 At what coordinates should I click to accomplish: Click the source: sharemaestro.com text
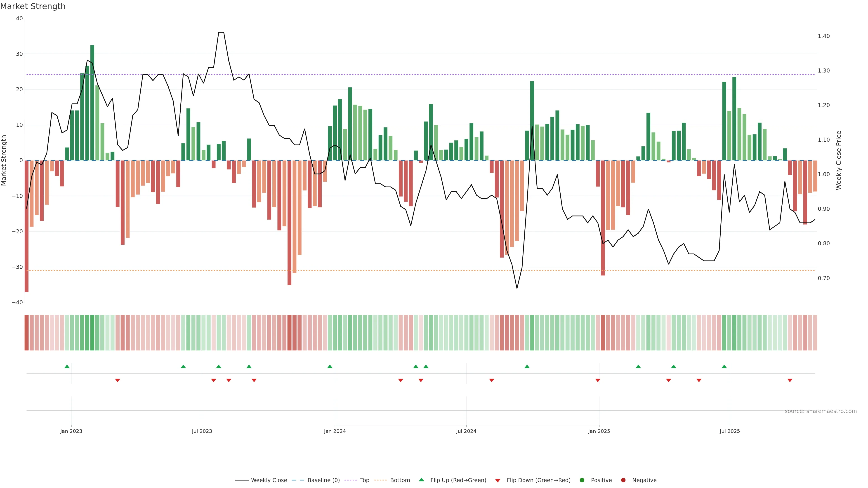(821, 411)
